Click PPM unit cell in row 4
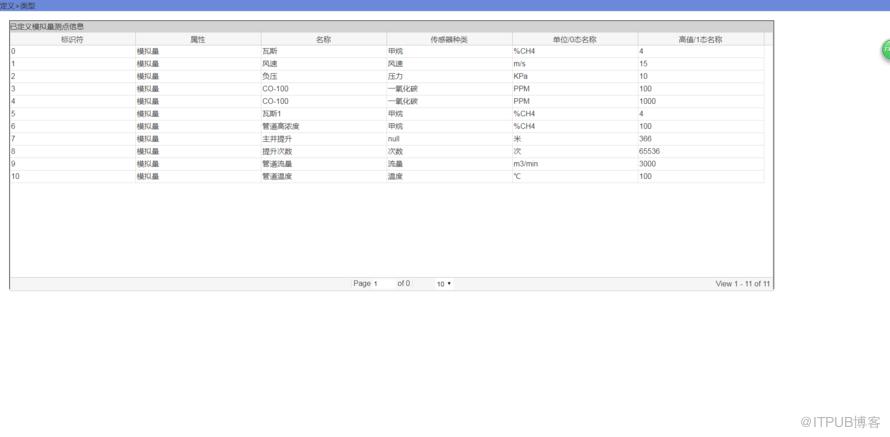Image resolution: width=890 pixels, height=437 pixels. tap(575, 101)
